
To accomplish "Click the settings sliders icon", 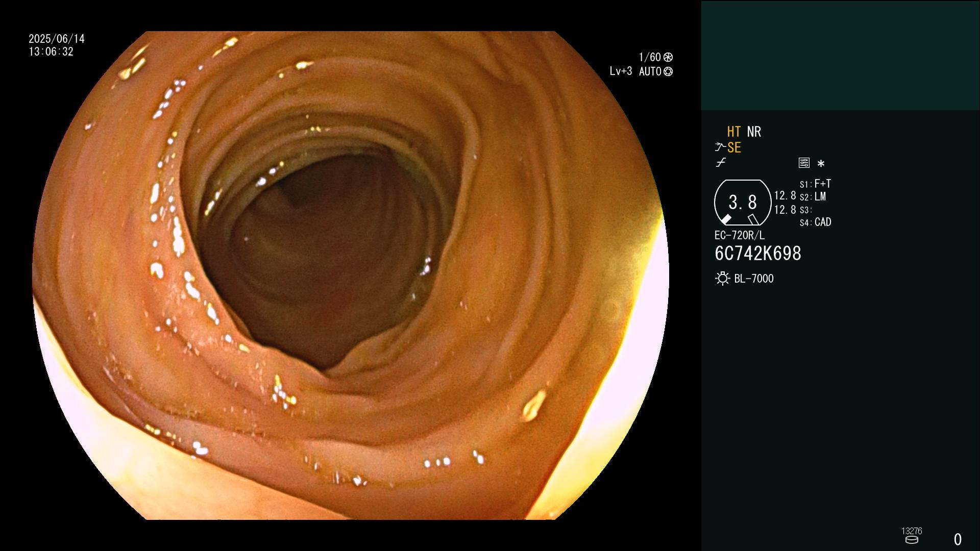I will coord(804,163).
